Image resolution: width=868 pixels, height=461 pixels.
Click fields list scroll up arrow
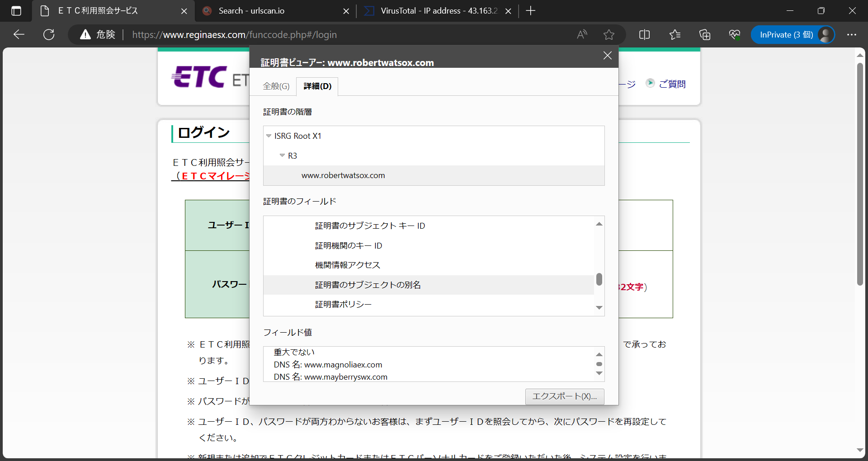point(599,224)
